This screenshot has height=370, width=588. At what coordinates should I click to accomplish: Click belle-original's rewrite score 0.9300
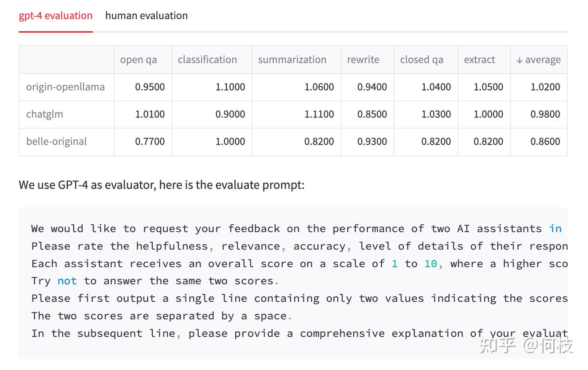pos(372,142)
